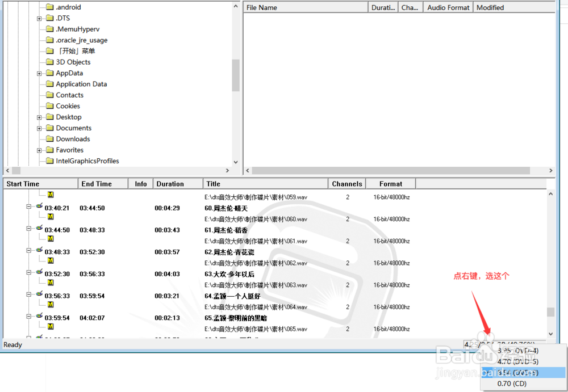Click the folder tree scroll-right arrow
568x392 pixels.
click(228, 171)
